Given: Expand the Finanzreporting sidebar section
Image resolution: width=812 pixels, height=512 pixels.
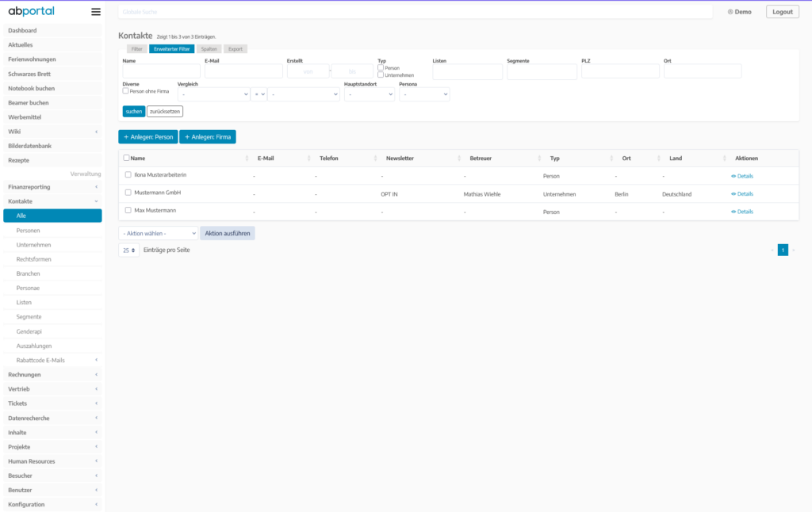Looking at the screenshot, I should pyautogui.click(x=52, y=187).
